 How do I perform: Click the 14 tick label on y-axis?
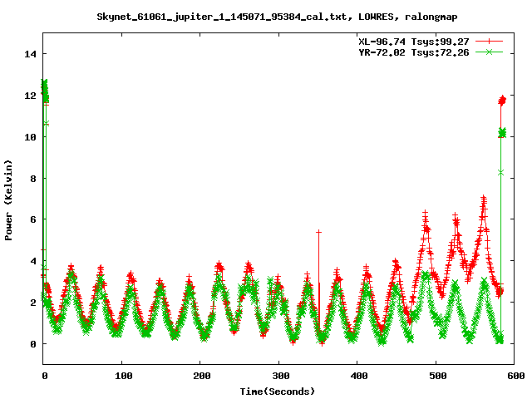click(x=31, y=54)
